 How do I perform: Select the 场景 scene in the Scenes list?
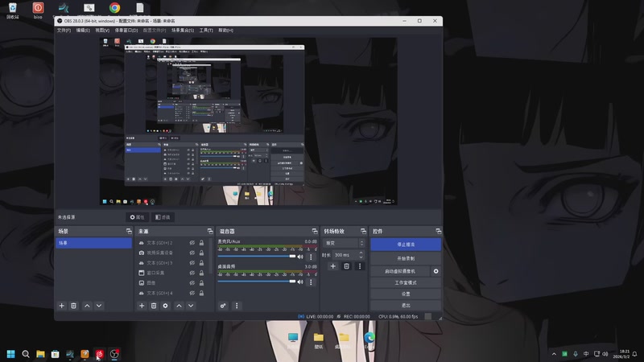point(93,243)
